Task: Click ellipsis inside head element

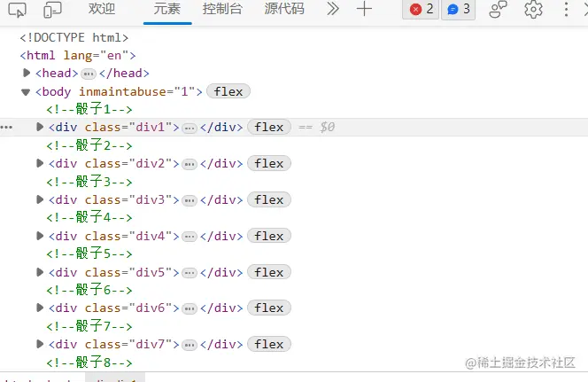Action: click(x=89, y=74)
